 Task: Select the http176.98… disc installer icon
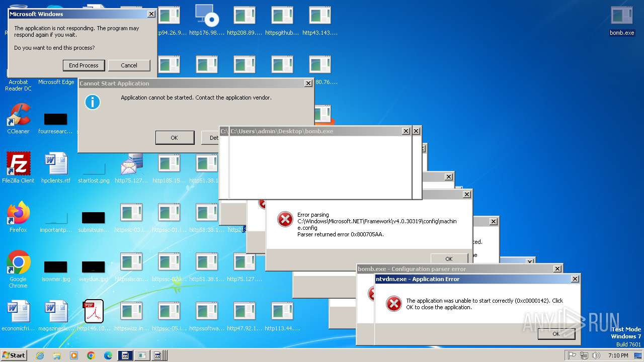pos(207,21)
